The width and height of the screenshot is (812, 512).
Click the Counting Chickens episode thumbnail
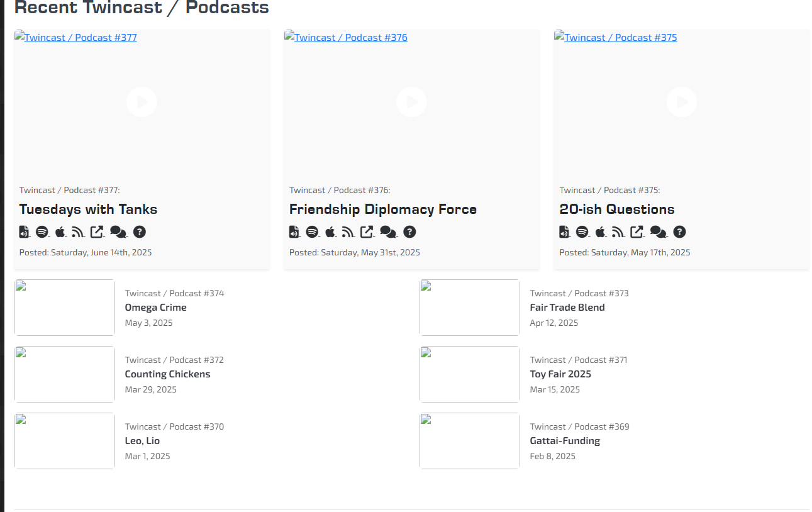click(65, 374)
